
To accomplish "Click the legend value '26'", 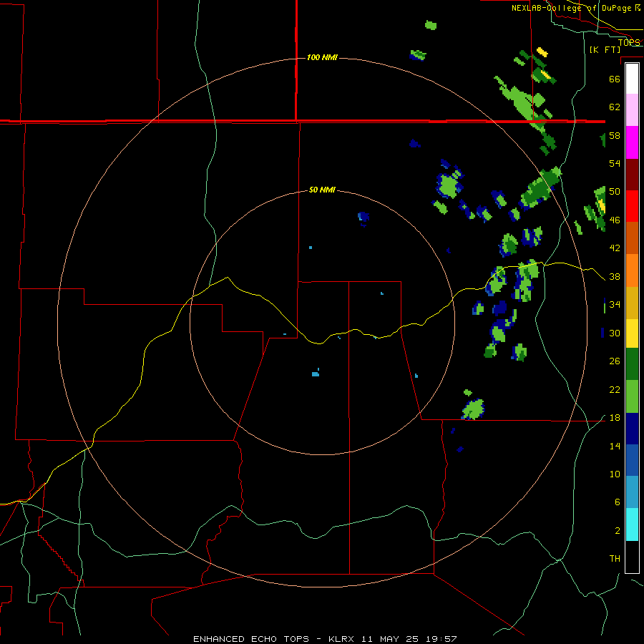I will (615, 361).
